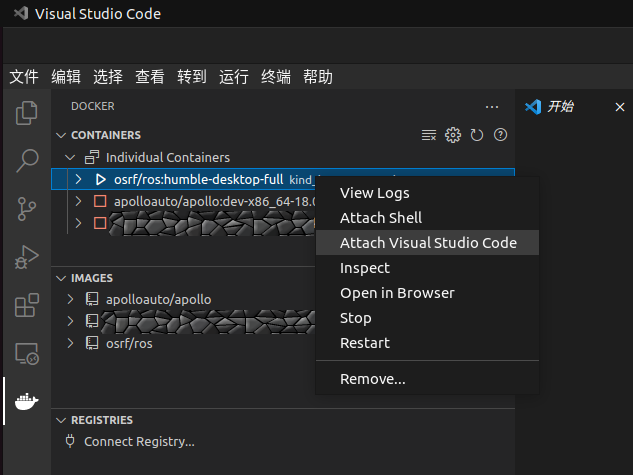Choose Remove... from context menu

point(427,379)
